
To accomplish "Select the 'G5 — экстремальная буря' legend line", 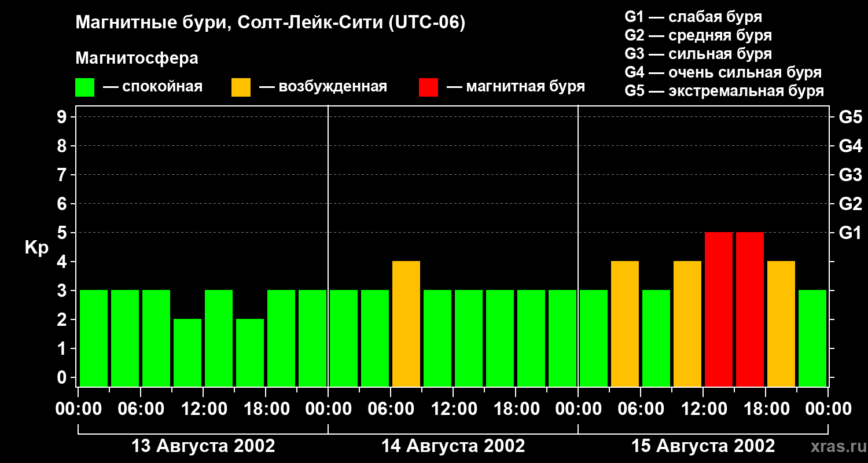I will 724,91.
